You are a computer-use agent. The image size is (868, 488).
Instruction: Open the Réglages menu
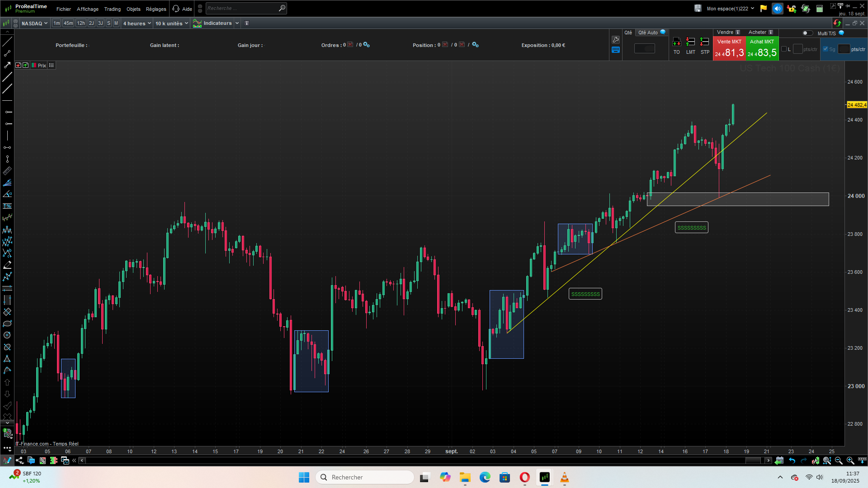(x=156, y=9)
